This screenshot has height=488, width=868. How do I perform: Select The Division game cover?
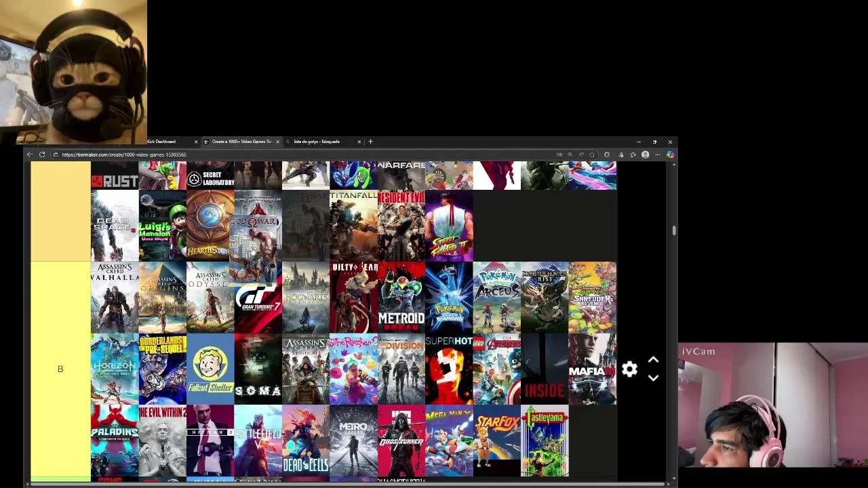click(x=401, y=369)
